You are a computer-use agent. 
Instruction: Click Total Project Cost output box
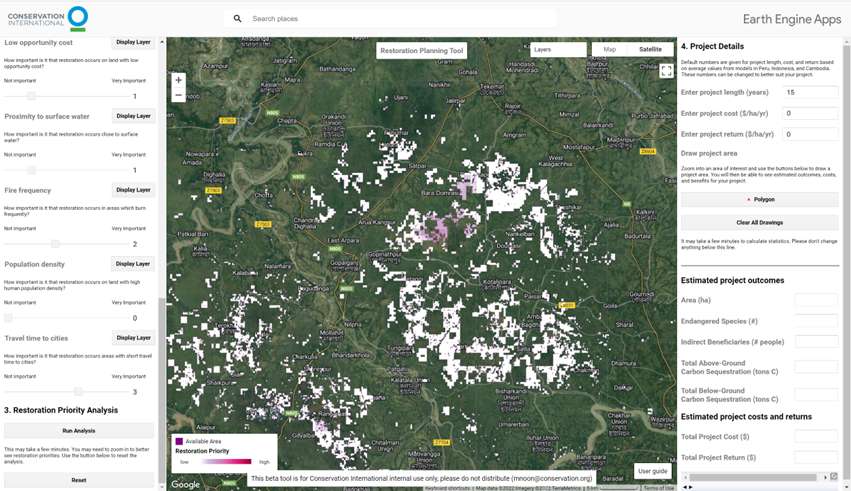pyautogui.click(x=816, y=437)
